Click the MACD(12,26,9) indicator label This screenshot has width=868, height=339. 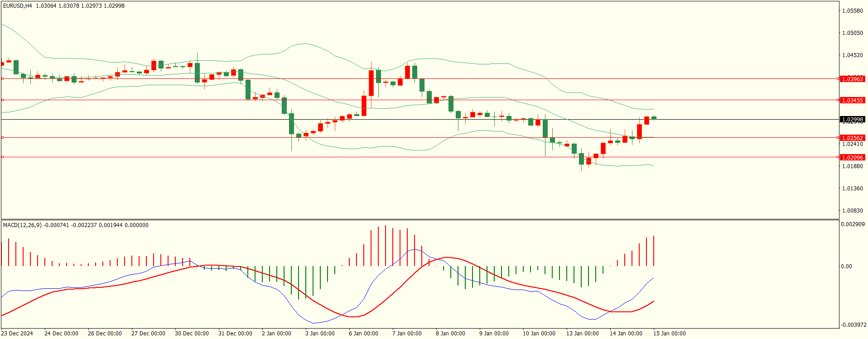coord(22,225)
